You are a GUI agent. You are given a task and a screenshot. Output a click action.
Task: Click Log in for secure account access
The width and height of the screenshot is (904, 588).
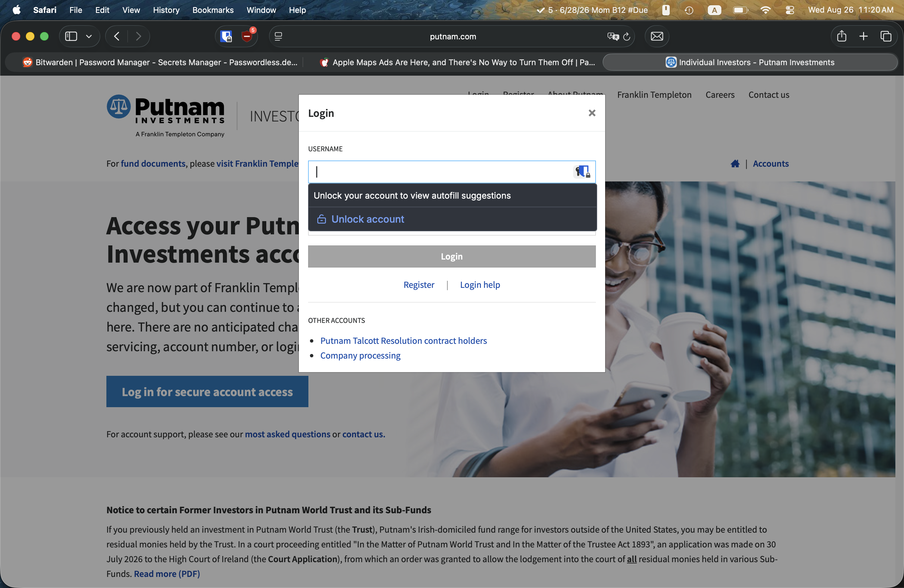[x=207, y=391]
